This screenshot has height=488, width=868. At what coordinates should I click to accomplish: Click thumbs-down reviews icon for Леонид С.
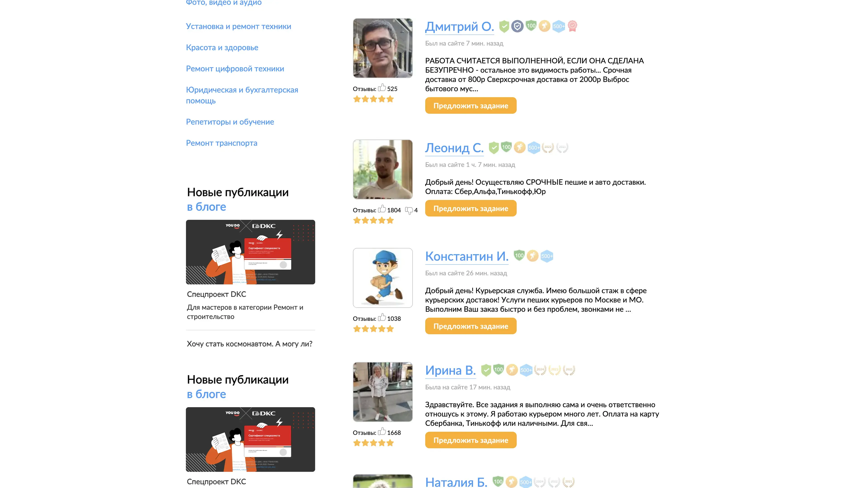[x=409, y=211]
